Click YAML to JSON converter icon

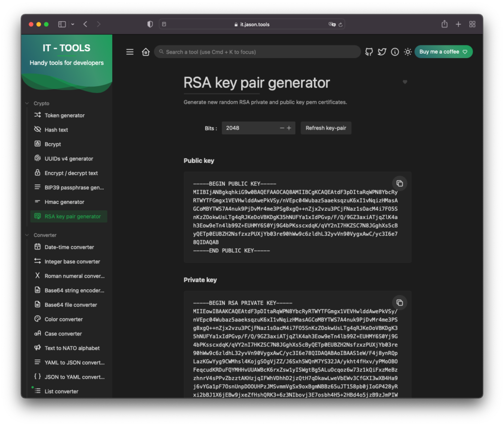37,362
